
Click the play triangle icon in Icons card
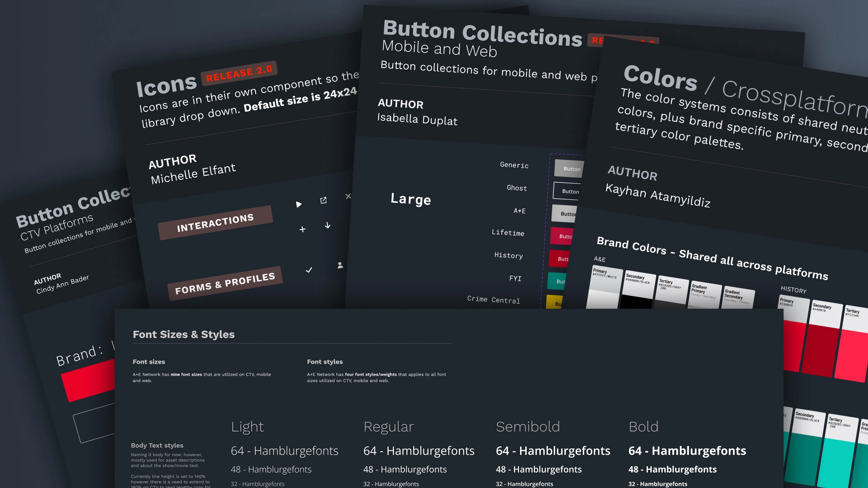click(299, 204)
